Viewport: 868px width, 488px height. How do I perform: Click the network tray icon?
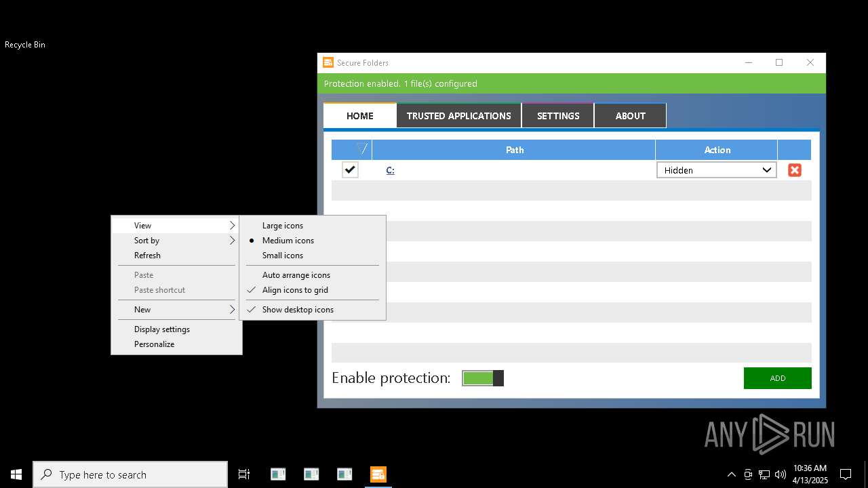click(764, 474)
